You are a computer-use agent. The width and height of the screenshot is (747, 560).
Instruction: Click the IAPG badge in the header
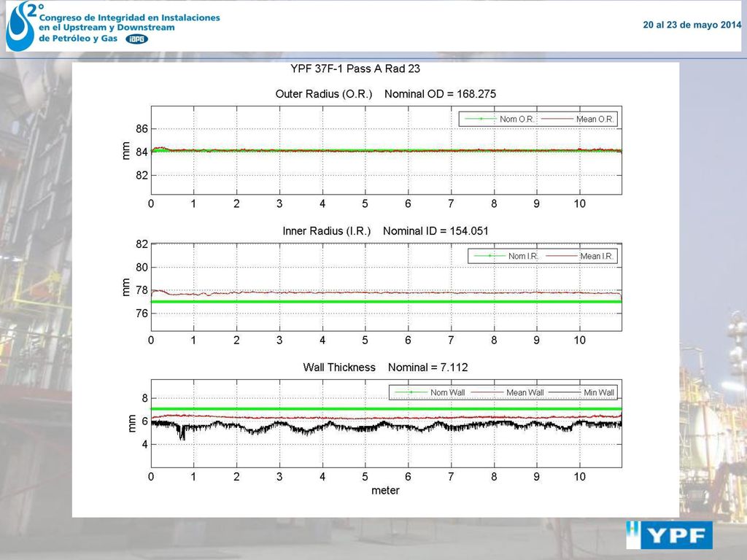(x=136, y=39)
